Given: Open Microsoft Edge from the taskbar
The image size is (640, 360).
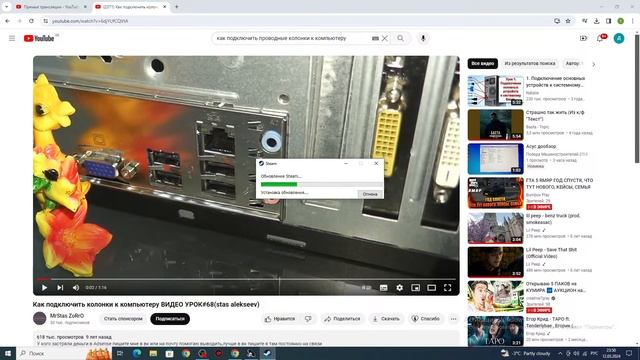Looking at the screenshot, I should coord(137,353).
